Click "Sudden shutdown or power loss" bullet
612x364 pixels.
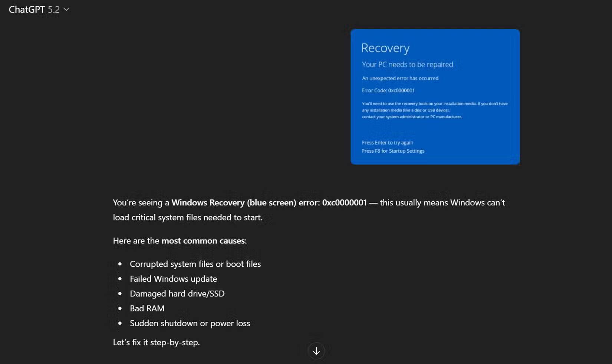pos(190,323)
